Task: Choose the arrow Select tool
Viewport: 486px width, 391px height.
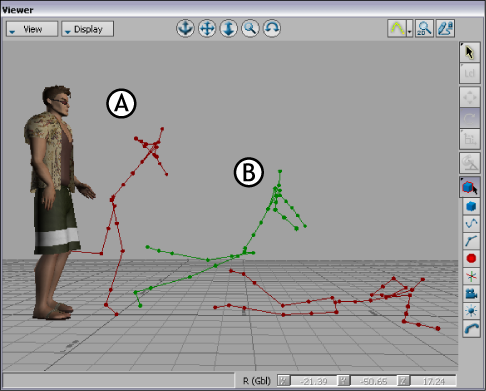Action: coord(470,52)
